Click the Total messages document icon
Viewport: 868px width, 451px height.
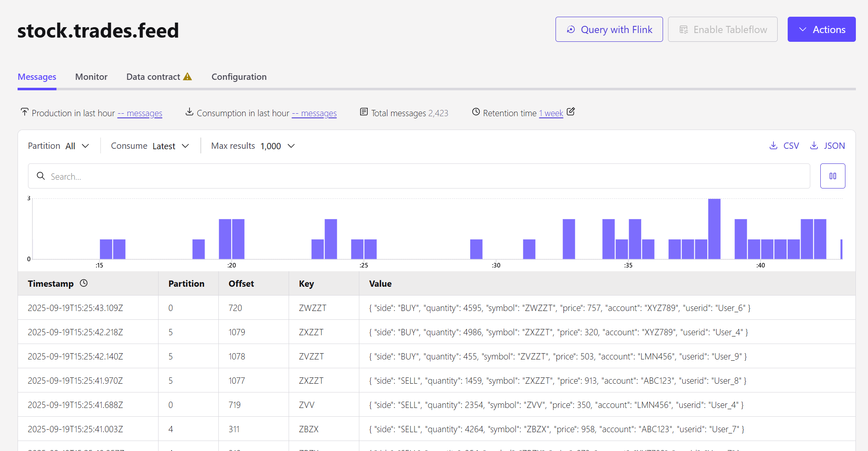coord(364,112)
